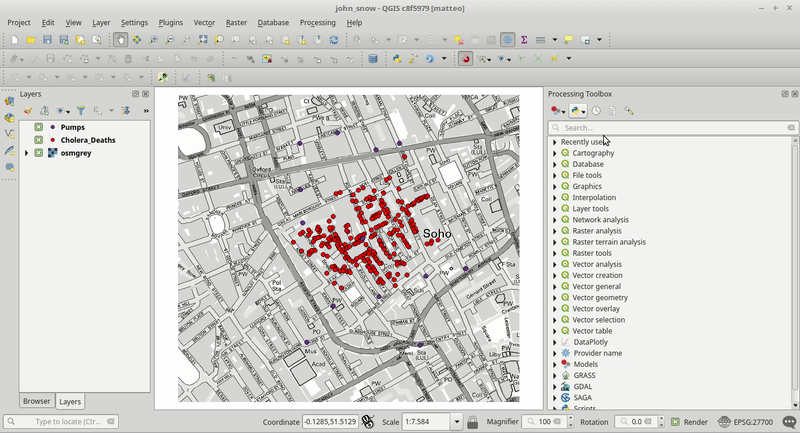Viewport: 800px width, 433px height.
Task: Click the toolbox History clock icon
Action: [x=596, y=111]
